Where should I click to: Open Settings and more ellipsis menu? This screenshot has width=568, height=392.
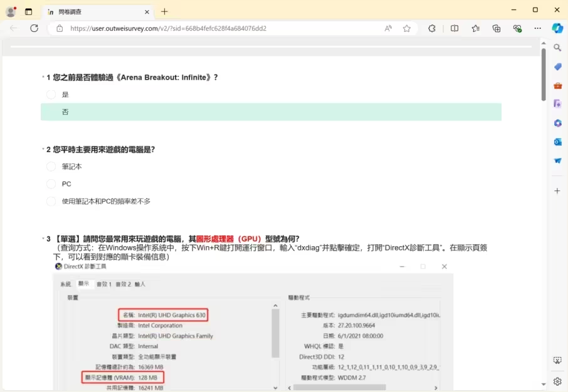(537, 28)
